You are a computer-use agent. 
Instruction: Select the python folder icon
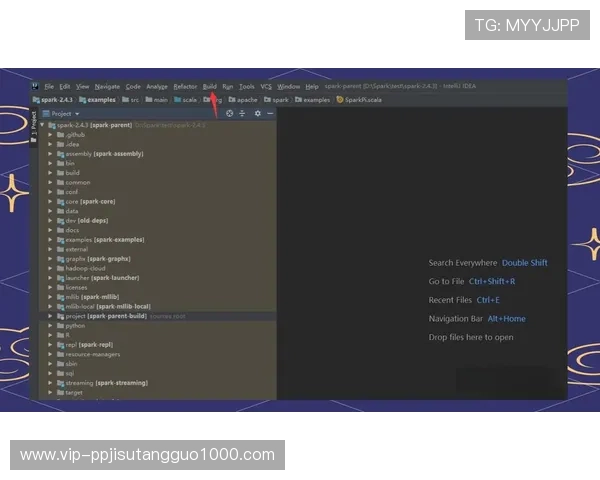click(x=60, y=326)
